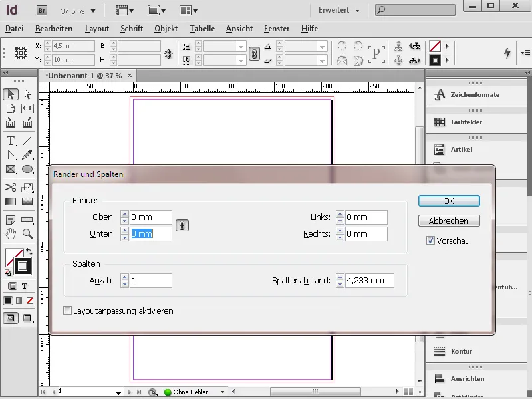The image size is (532, 399).
Task: Open the zoom level 37,5 % dropdown
Action: coord(93,11)
